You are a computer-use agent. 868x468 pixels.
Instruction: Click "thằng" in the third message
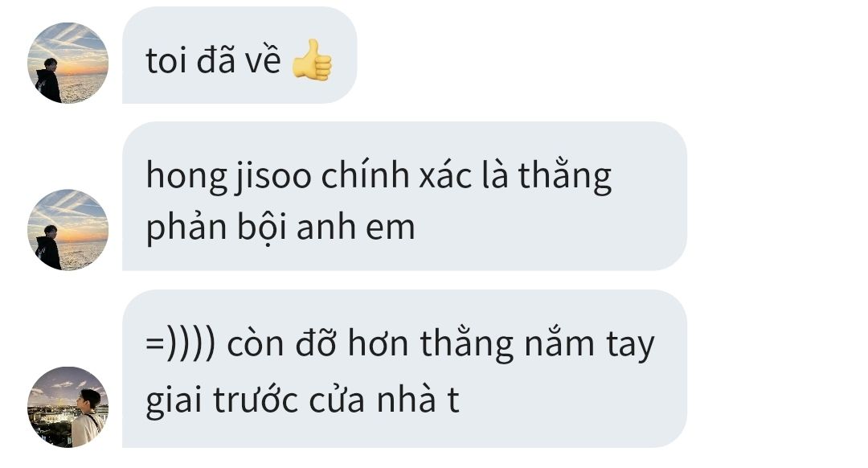(x=467, y=343)
